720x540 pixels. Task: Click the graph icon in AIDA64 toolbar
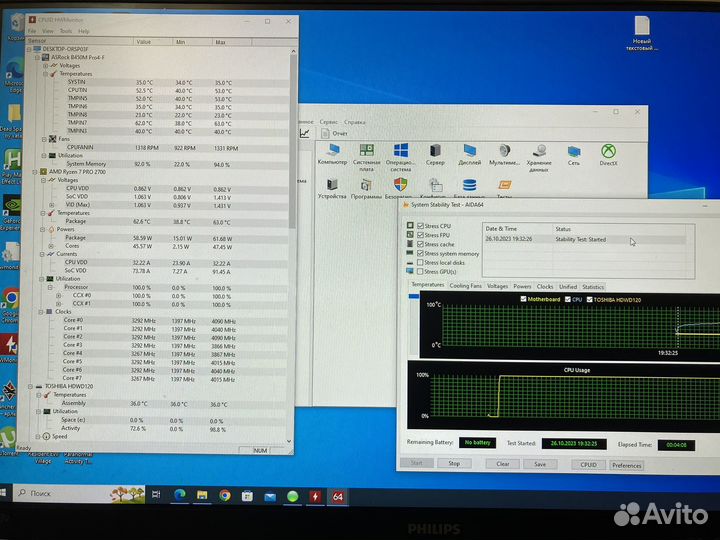pos(304,134)
